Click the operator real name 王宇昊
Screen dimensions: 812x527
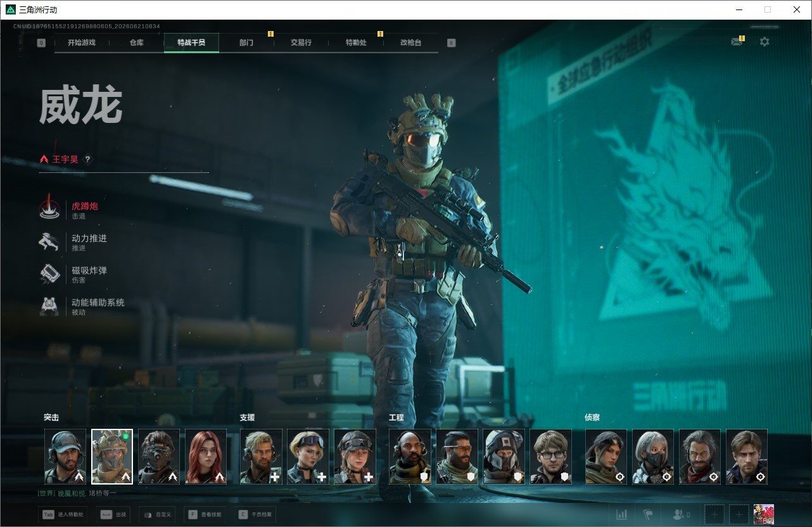(65, 160)
